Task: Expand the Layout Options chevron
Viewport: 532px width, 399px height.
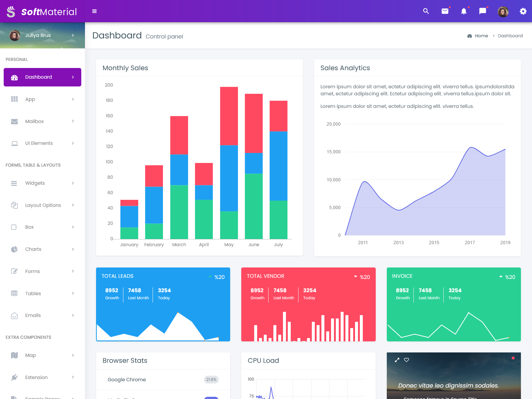Action: tap(73, 205)
